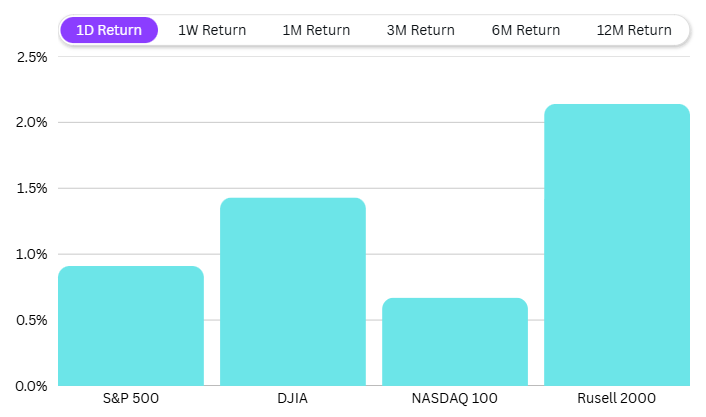
Task: Click the NASDAQ 100 axis label
Action: 455,399
